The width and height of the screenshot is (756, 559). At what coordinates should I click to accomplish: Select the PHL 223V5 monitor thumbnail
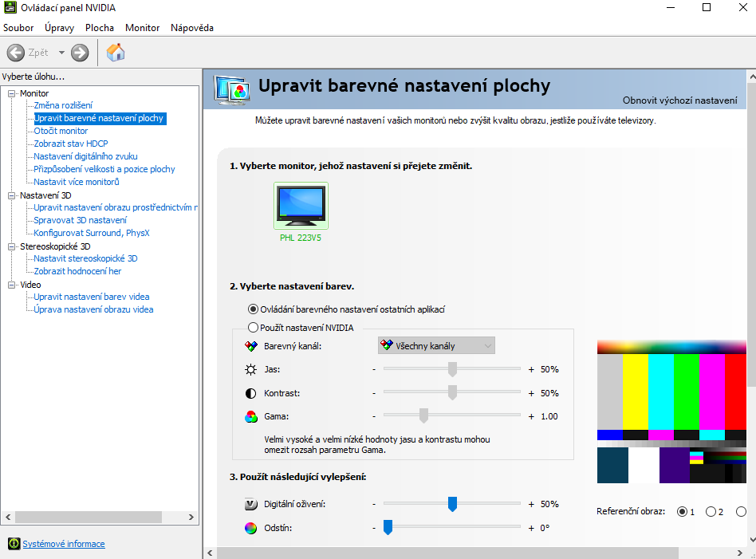pos(300,206)
